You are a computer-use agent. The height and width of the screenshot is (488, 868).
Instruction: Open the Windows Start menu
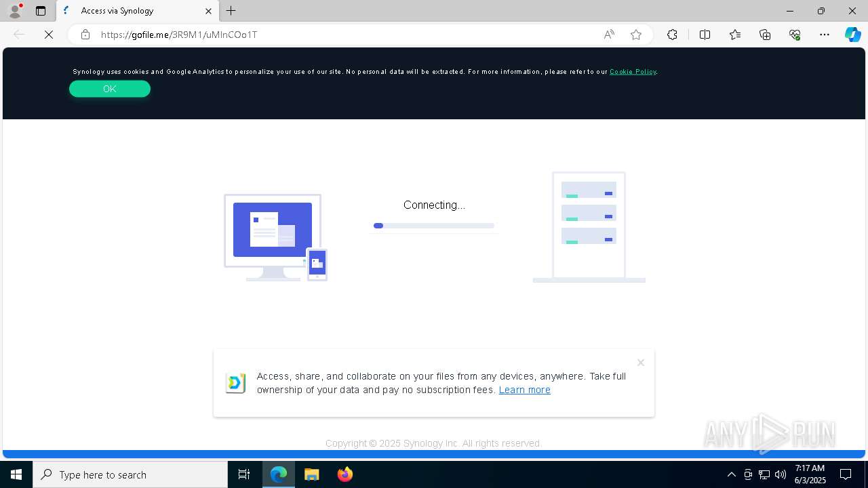tap(16, 474)
